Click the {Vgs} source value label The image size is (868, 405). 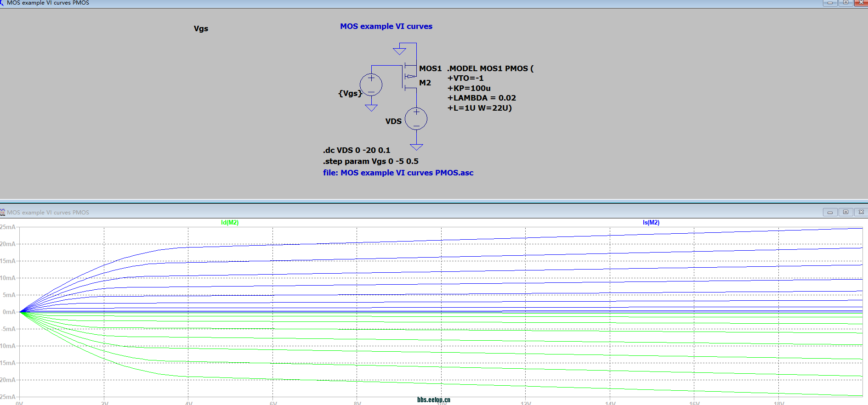[350, 93]
